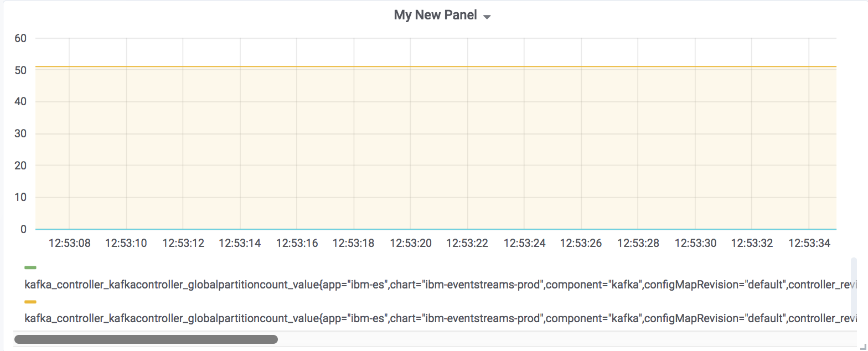Screen dimensions: 868x351
Task: Click the 60 value on the Y axis
Action: coord(21,38)
